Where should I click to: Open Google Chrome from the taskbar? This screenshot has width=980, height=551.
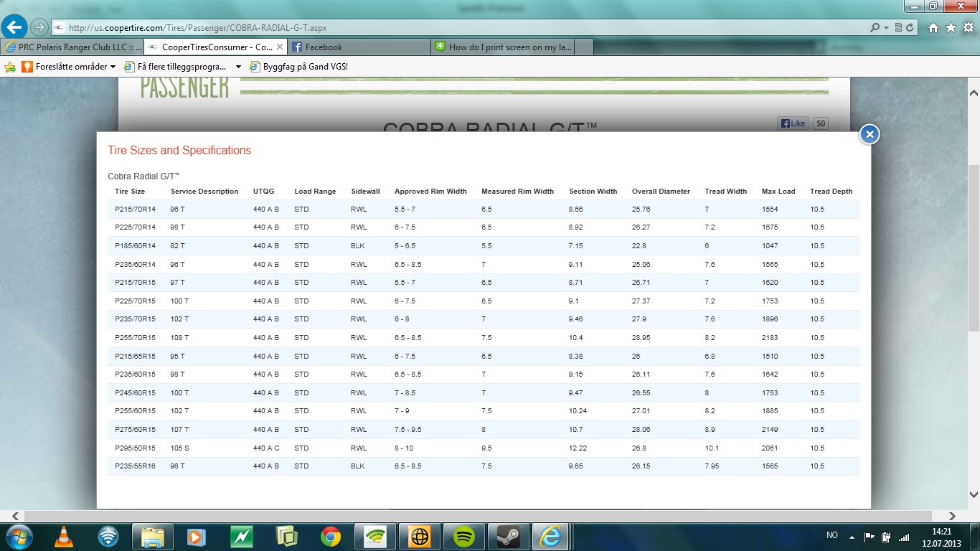pyautogui.click(x=331, y=536)
